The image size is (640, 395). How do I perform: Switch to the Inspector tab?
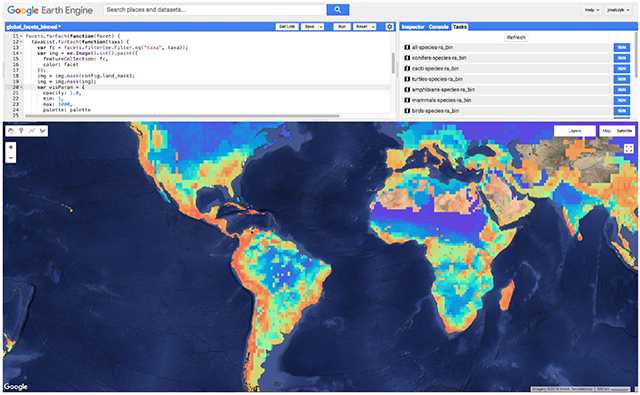[413, 27]
